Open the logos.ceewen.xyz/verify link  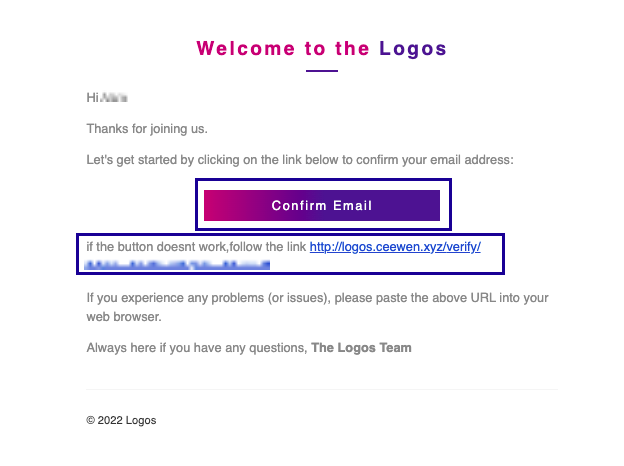[395, 247]
